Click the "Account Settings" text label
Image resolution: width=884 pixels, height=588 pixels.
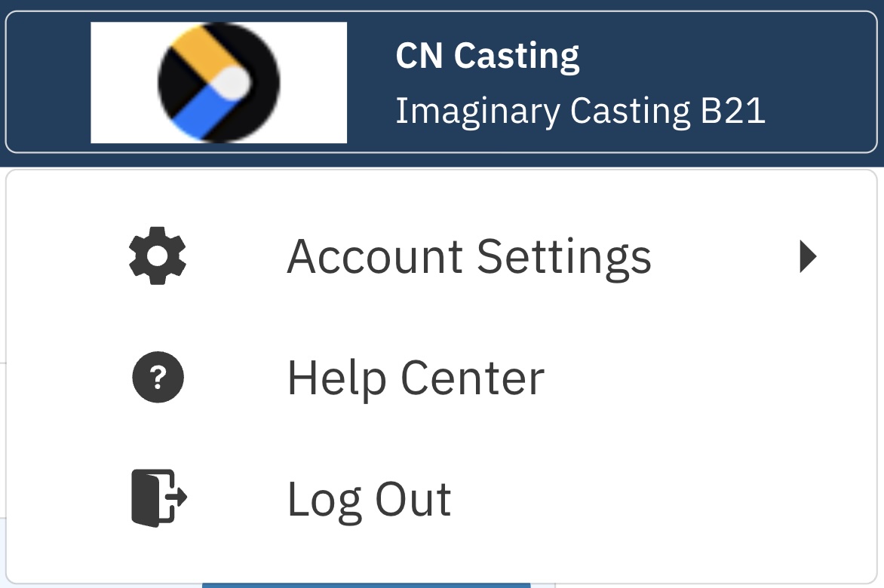point(468,257)
